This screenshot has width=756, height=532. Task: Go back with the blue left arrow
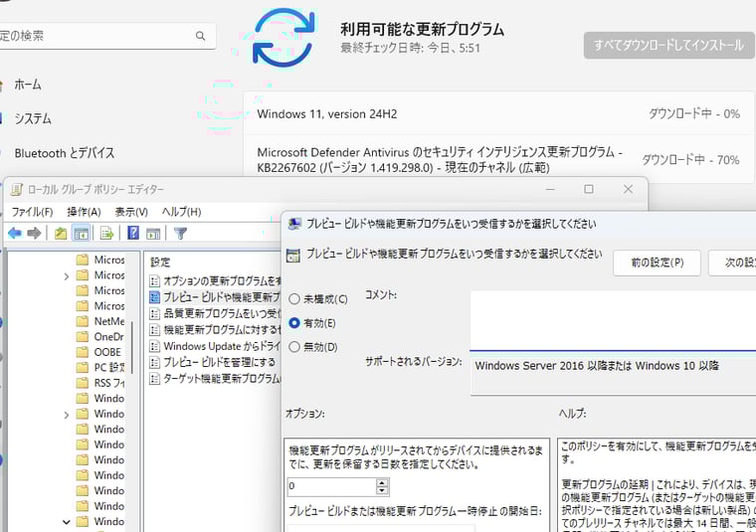point(15,234)
